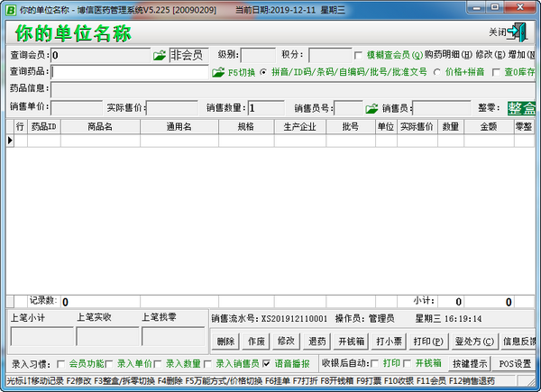Click the 商品名 column header
Screen dimensions: 541x392
point(100,128)
